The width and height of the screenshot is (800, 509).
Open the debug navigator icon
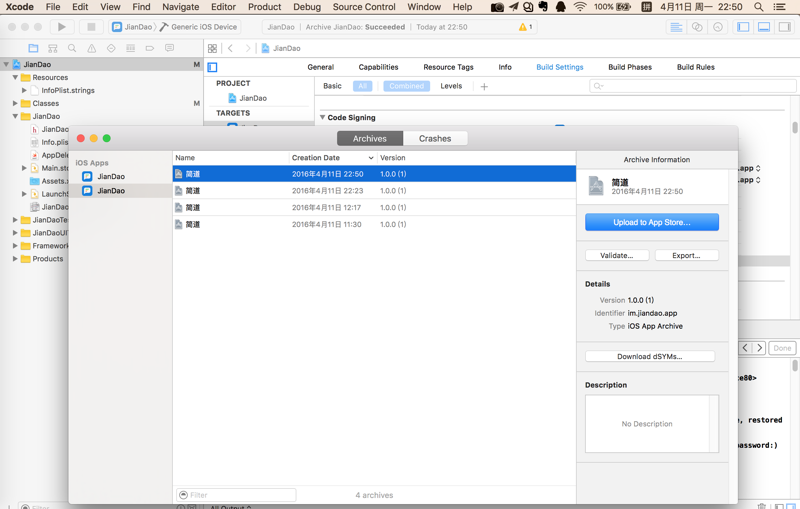click(131, 48)
